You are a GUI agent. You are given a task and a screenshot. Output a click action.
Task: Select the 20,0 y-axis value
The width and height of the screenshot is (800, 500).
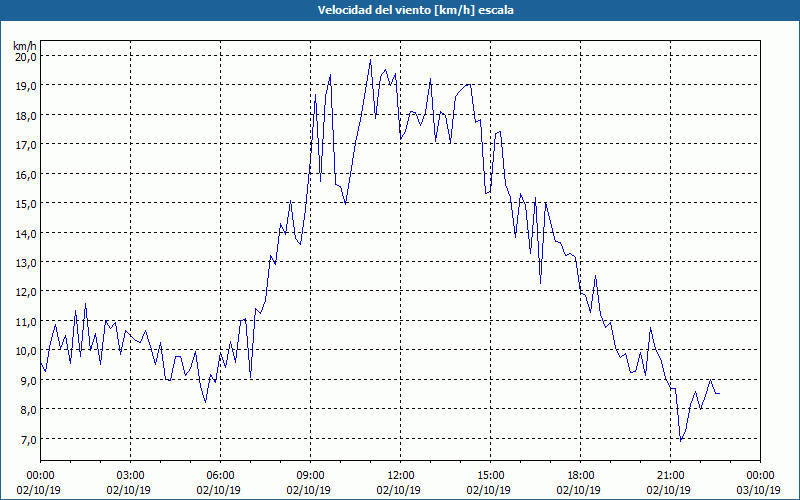(26, 57)
